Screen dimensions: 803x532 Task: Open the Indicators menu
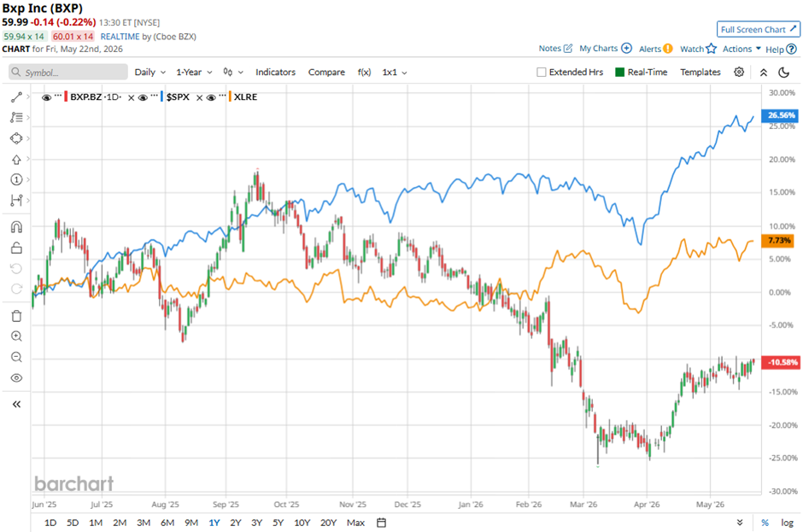[276, 73]
